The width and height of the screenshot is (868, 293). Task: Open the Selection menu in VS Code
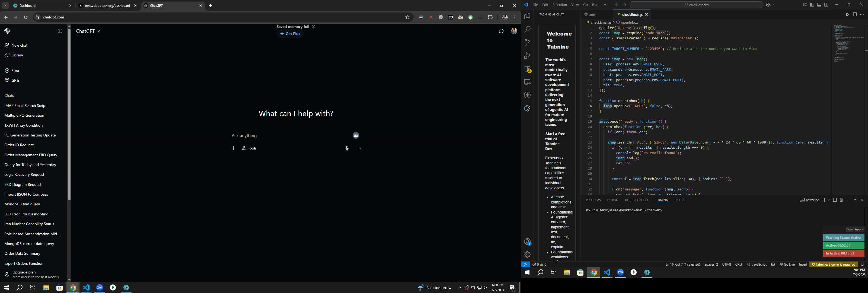[x=559, y=5]
